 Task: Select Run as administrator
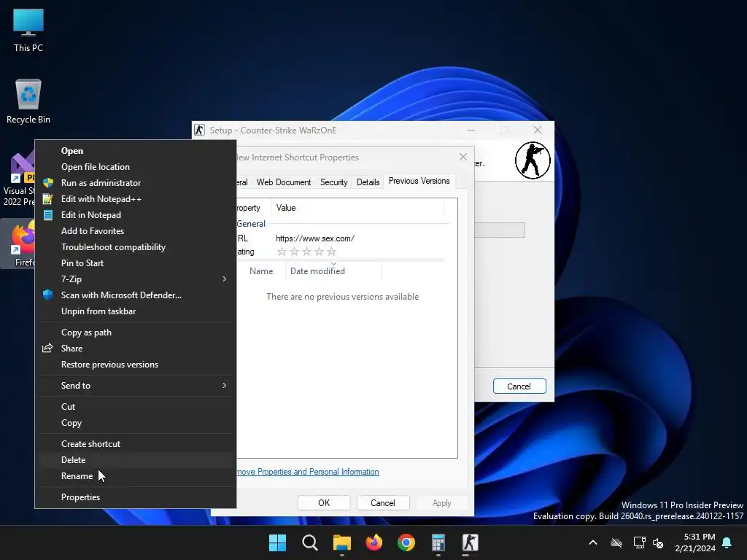[x=135, y=183]
